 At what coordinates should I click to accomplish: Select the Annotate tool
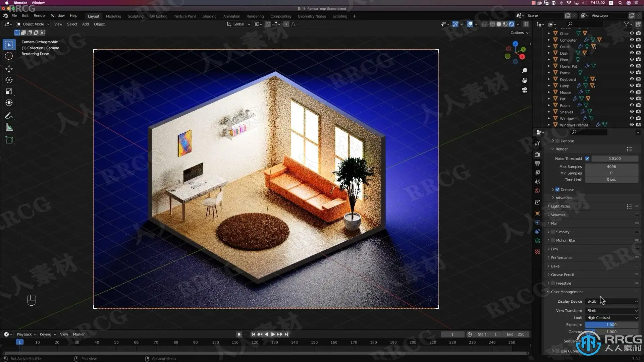click(9, 116)
